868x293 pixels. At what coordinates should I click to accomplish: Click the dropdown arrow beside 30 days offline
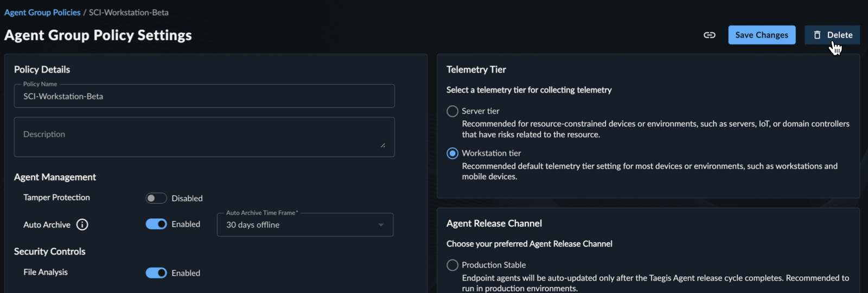pos(381,225)
